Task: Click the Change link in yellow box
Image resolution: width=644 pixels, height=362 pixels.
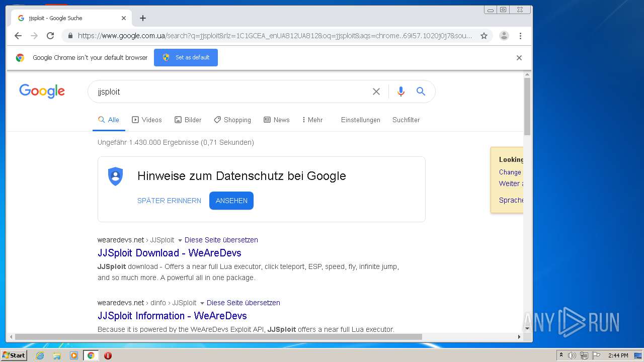Action: (x=510, y=172)
